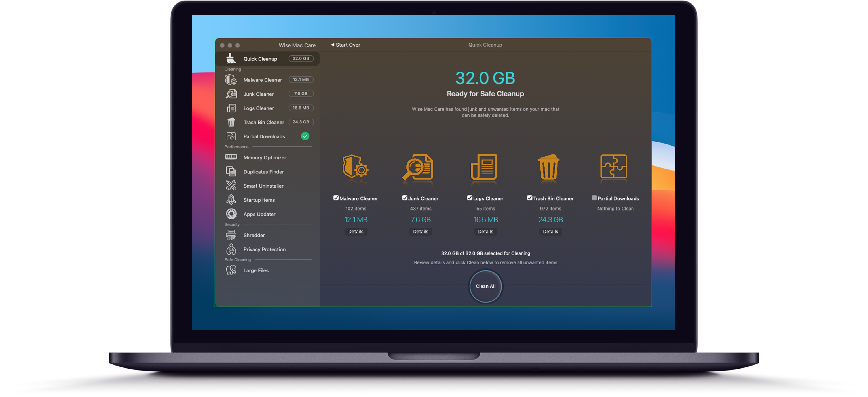Click the teal '7.6 GB' size value

coord(421,220)
